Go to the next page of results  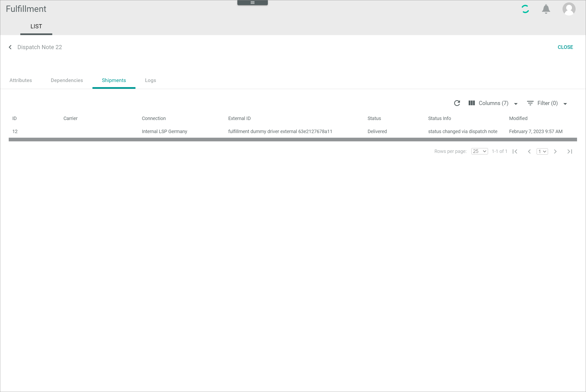click(555, 151)
